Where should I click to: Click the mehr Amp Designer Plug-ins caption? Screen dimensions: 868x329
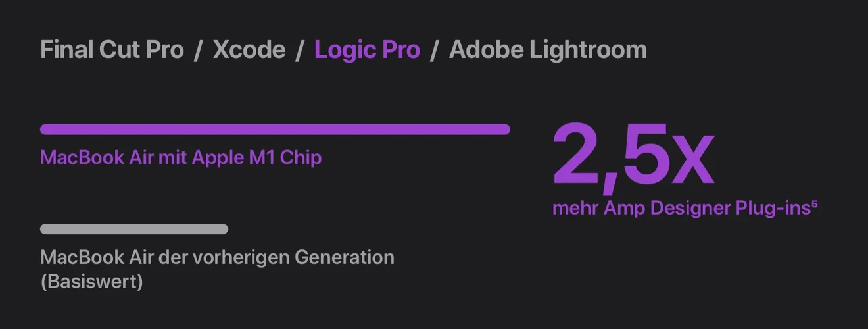click(681, 209)
